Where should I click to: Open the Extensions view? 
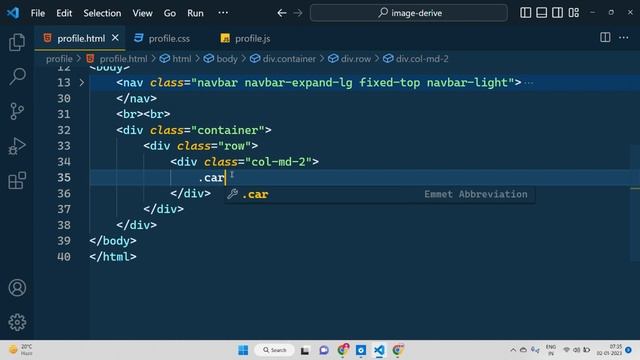pos(17,180)
